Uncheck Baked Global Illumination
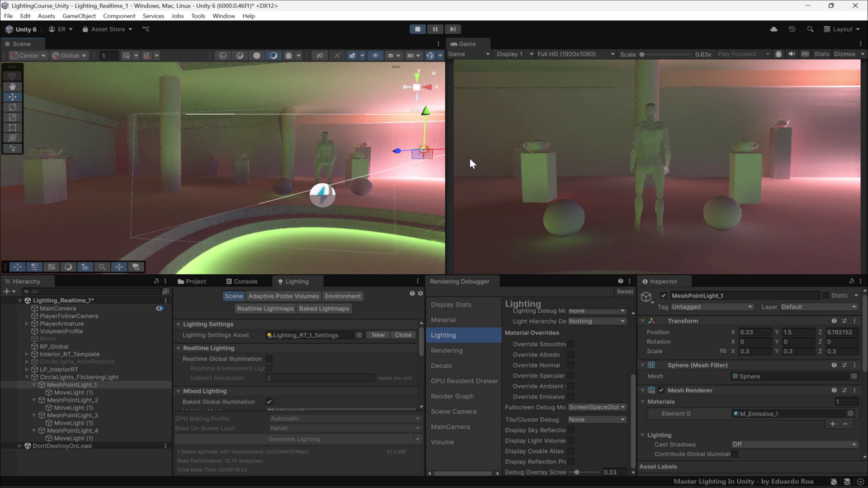The image size is (868, 488). tap(269, 402)
